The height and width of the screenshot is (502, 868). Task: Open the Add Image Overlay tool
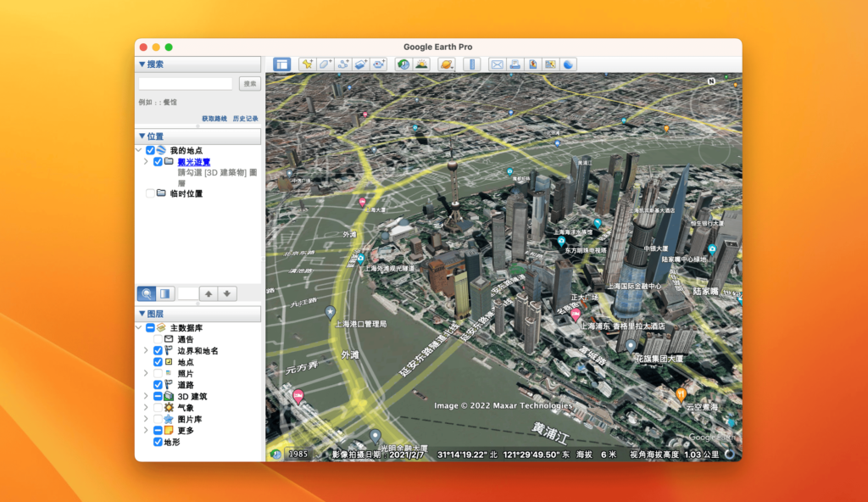point(362,64)
